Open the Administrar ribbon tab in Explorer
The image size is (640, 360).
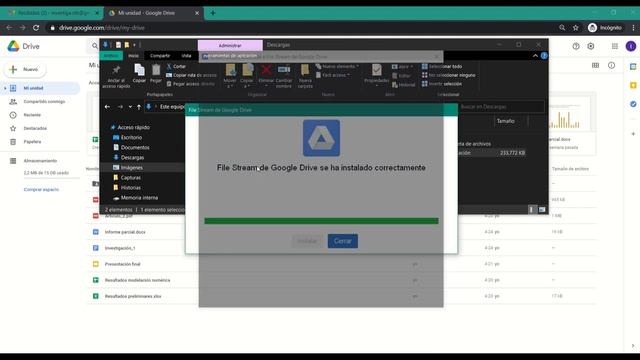[x=230, y=45]
